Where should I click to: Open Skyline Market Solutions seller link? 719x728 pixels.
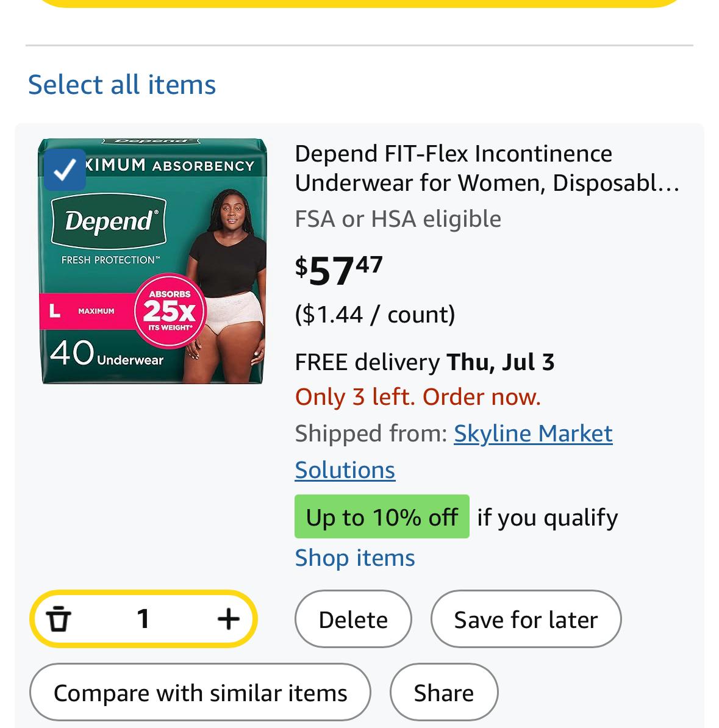pyautogui.click(x=532, y=434)
